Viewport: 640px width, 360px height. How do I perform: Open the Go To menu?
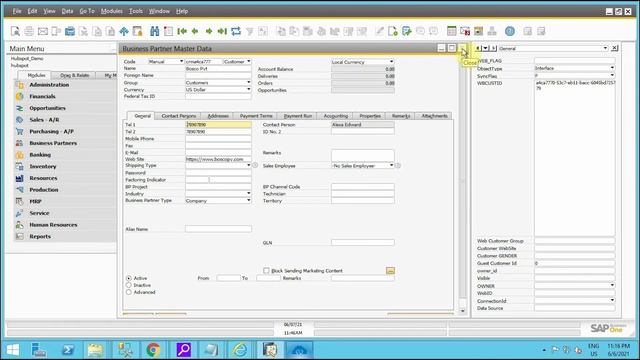[87, 11]
